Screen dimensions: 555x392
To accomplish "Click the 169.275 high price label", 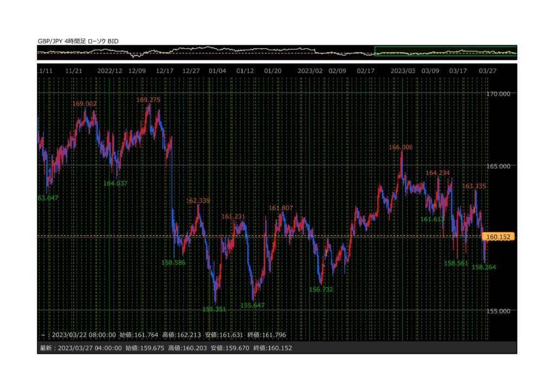I will pyautogui.click(x=148, y=100).
